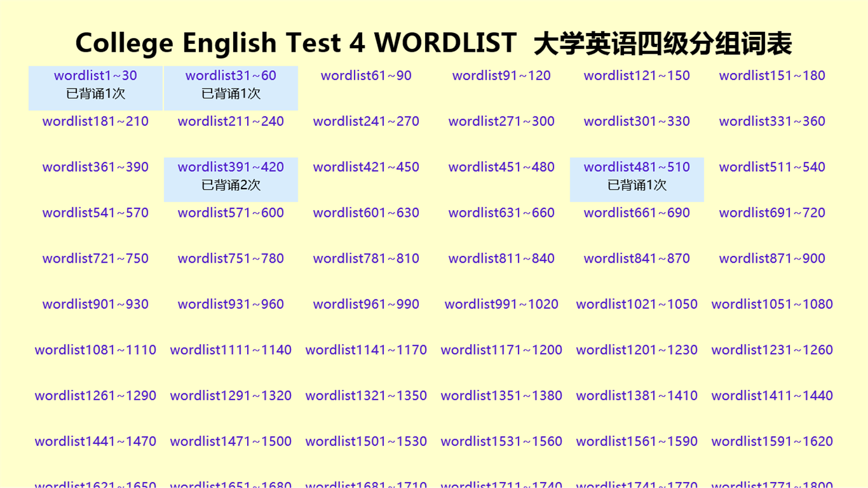Select wordlist211~240

[231, 121]
